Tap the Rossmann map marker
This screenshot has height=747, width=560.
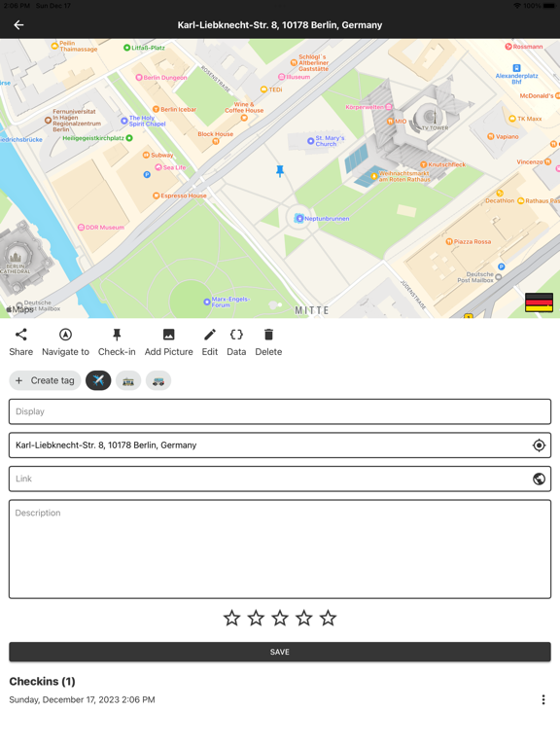click(508, 47)
